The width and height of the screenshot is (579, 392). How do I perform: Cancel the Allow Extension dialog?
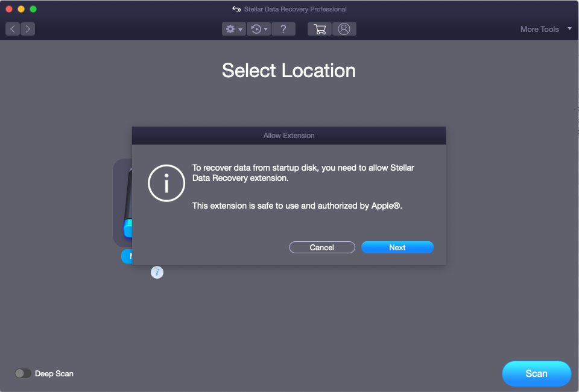coord(322,247)
